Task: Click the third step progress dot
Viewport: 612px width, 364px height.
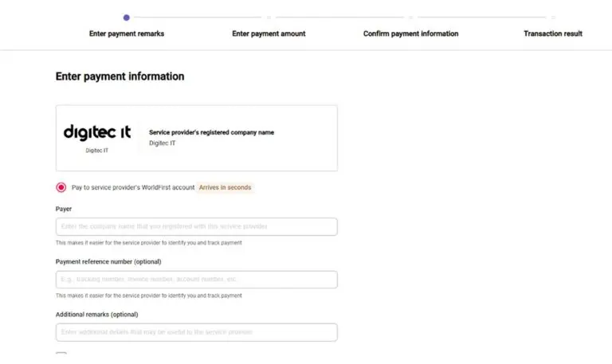Action: click(410, 18)
